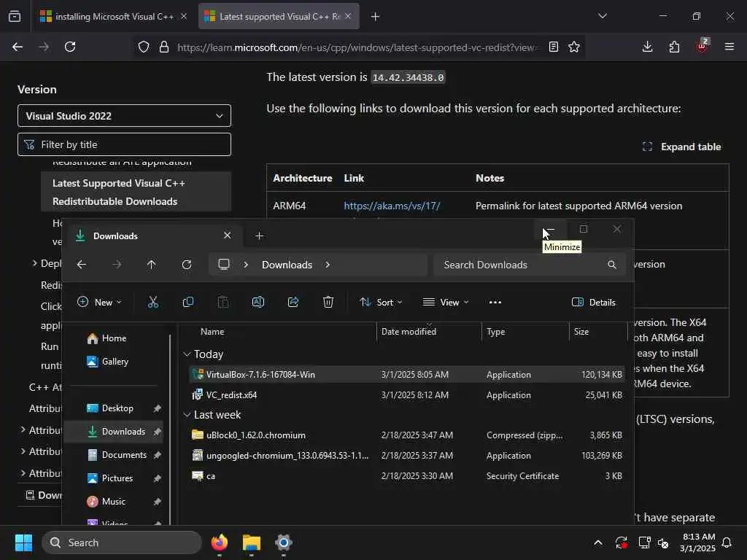The width and height of the screenshot is (747, 560).
Task: Open Desktop in Explorer sidebar
Action: click(115, 408)
